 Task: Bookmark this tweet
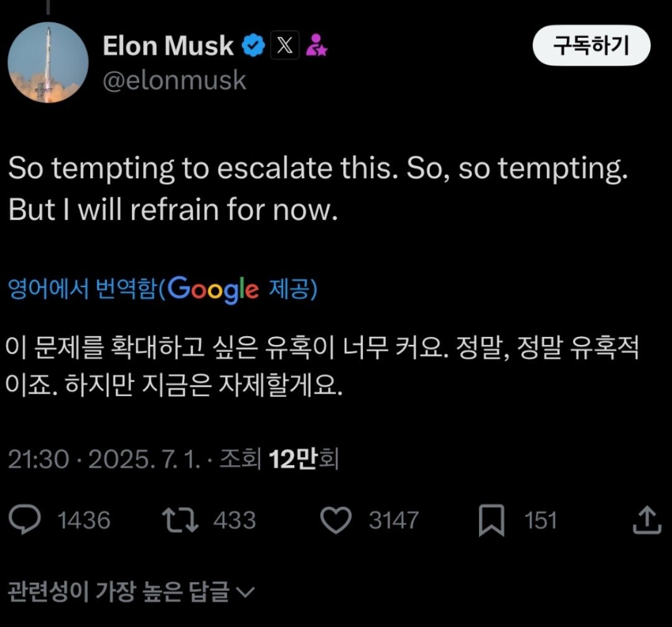click(x=492, y=521)
